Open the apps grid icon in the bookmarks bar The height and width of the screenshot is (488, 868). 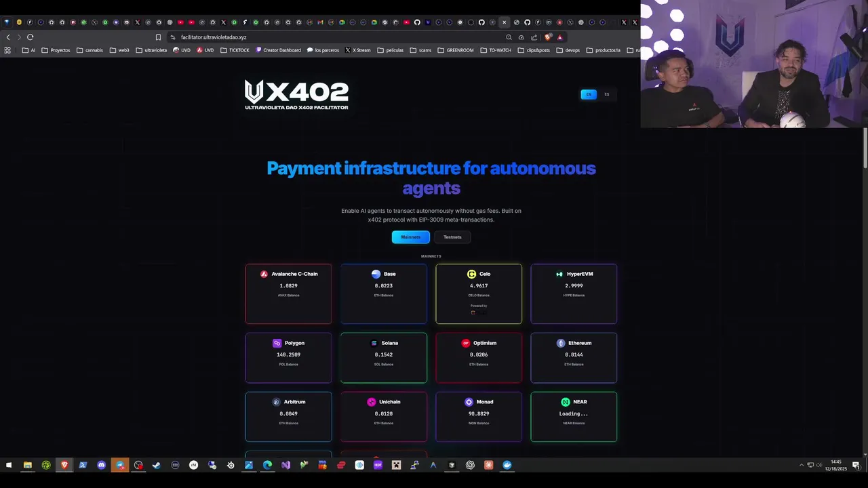tap(7, 50)
